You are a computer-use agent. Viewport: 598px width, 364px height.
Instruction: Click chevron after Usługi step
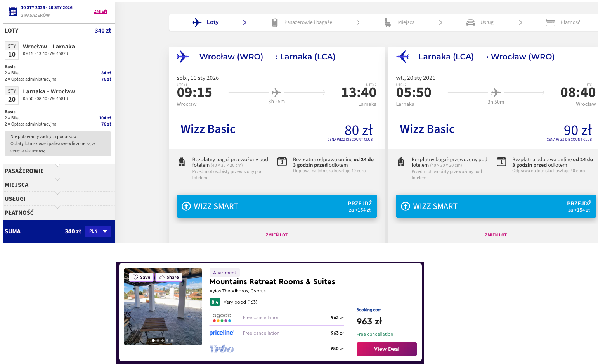coord(520,22)
